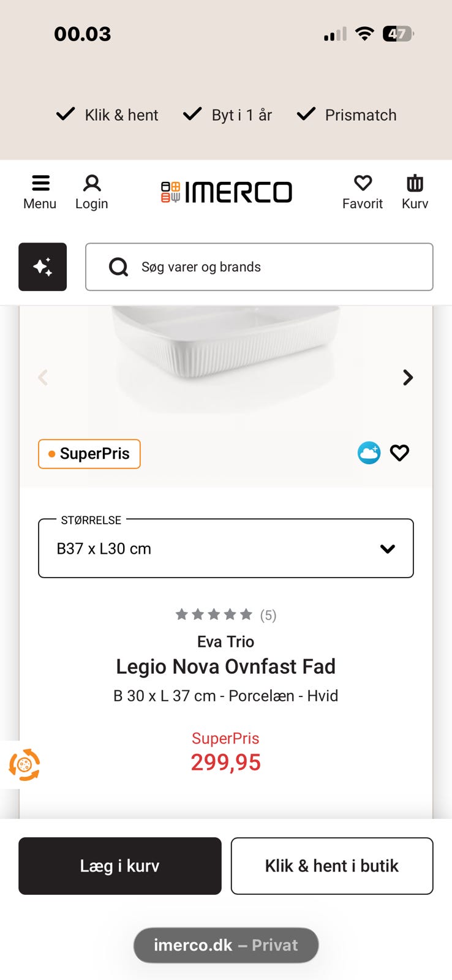
Task: Show next product image arrow
Action: [x=408, y=377]
